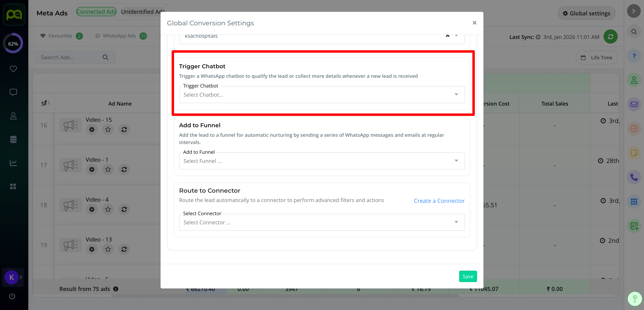Close the Global Conversion Settings dialog
This screenshot has height=310, width=644.
(474, 23)
